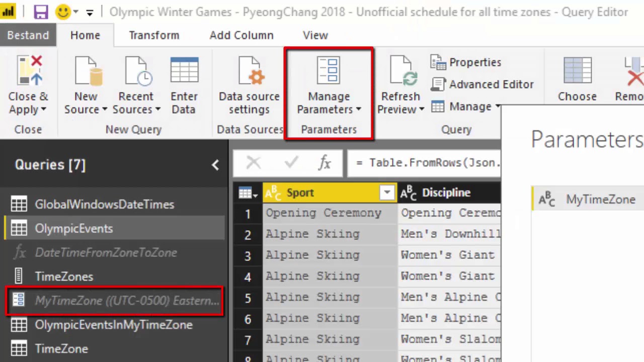
Task: Click the Save icon in title bar
Action: pos(41,12)
